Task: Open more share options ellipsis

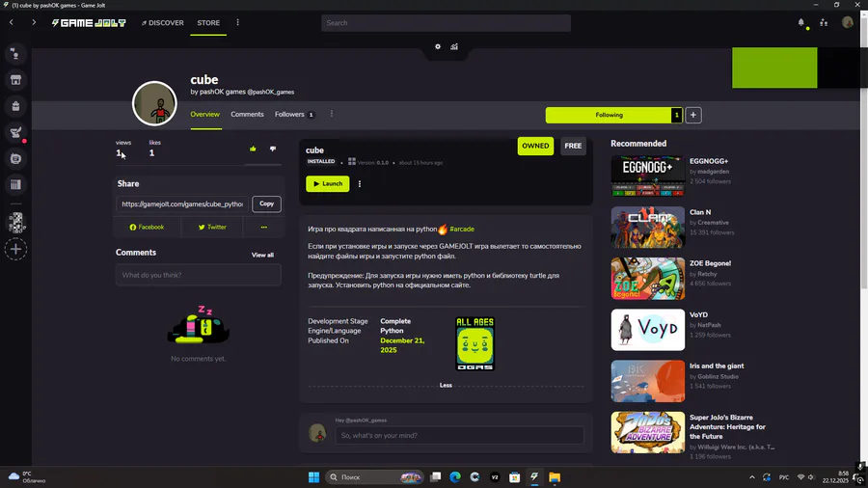Action: coord(263,227)
